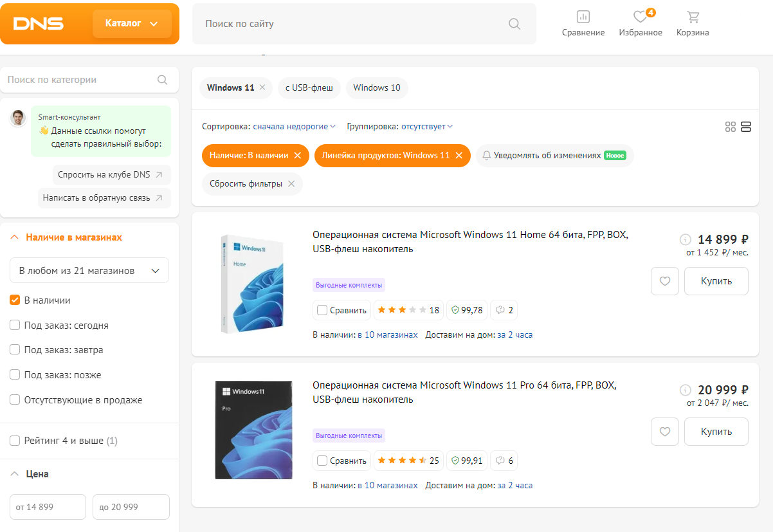Uncheck the В наличии checkbox
Viewport: 773px width, 532px height.
click(15, 300)
